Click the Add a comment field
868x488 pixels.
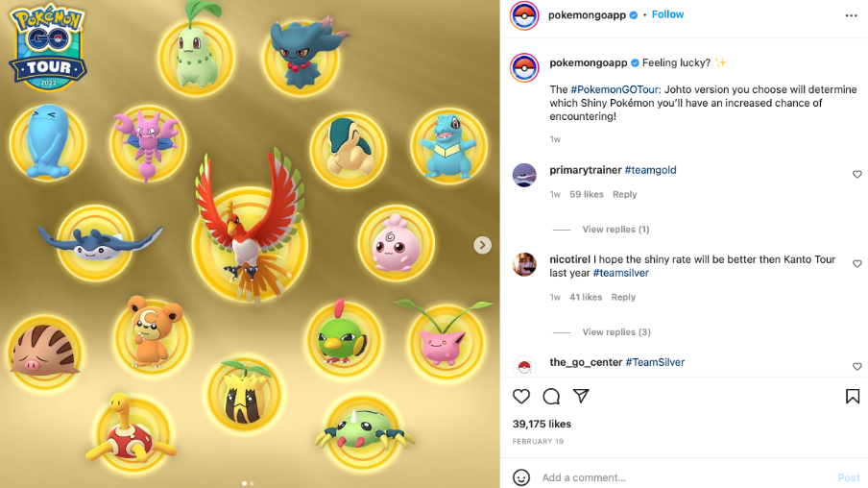click(x=687, y=477)
